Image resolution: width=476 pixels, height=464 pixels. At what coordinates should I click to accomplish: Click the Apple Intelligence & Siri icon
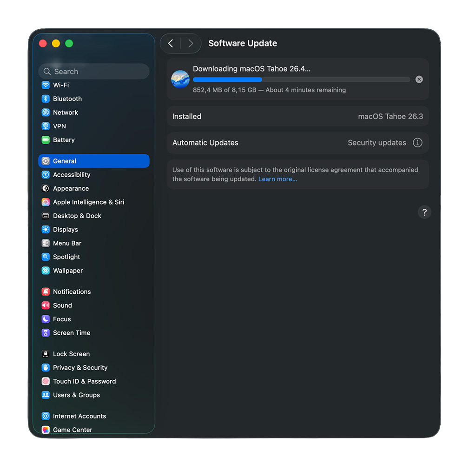click(x=46, y=202)
